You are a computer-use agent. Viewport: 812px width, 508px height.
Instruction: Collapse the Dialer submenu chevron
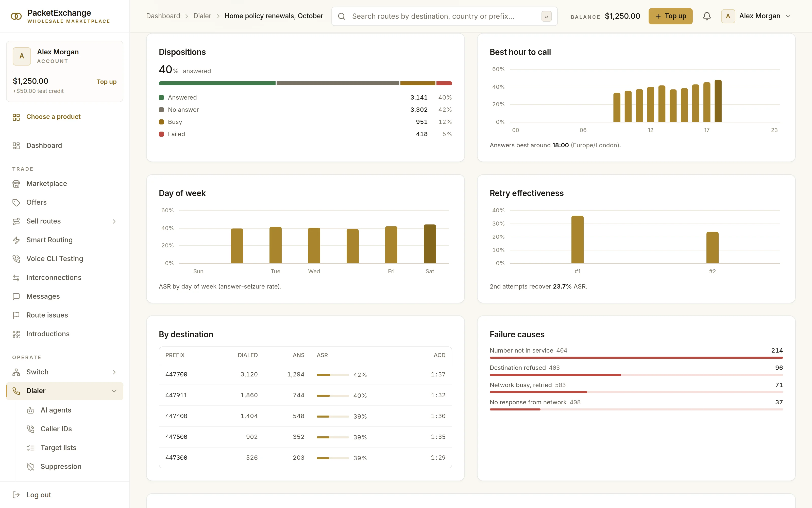[x=114, y=391]
